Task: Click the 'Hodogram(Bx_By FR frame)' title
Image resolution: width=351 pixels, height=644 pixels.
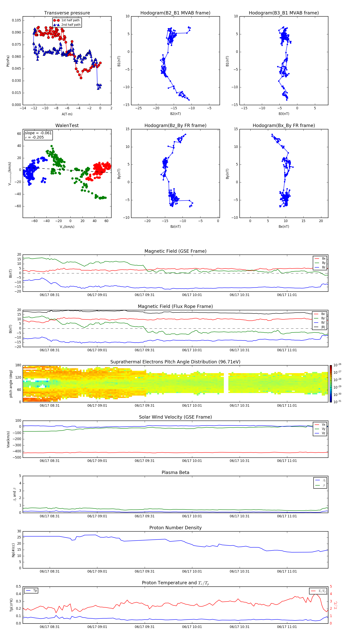Action: (284, 125)
